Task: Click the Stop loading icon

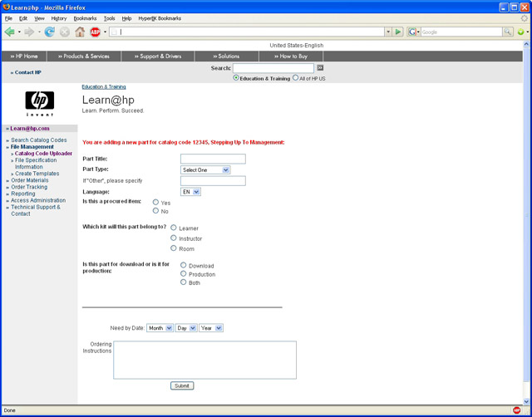Action: point(65,32)
